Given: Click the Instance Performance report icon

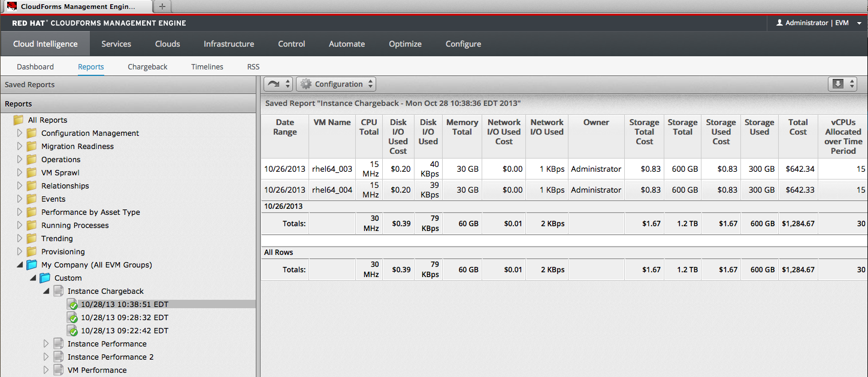Looking at the screenshot, I should click(58, 344).
